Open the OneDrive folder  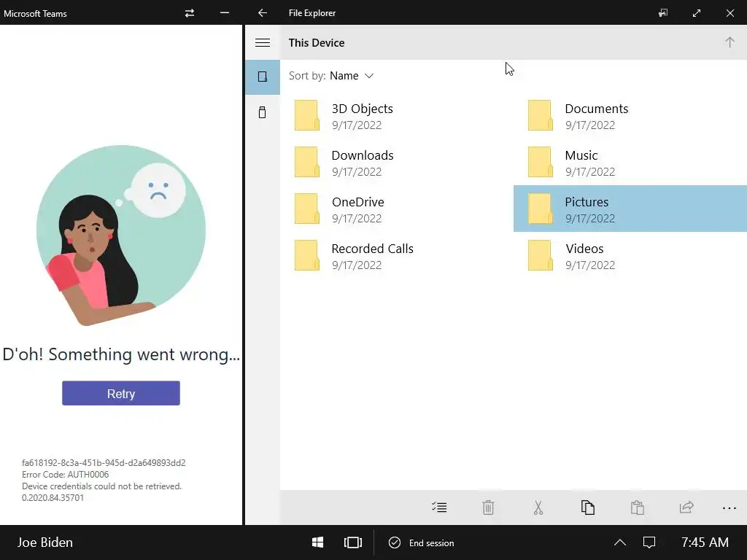tap(396, 209)
